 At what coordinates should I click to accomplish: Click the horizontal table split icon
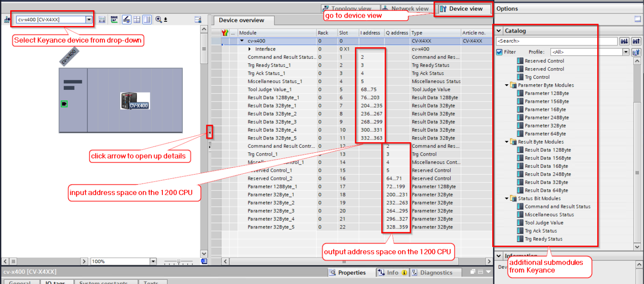point(136,19)
